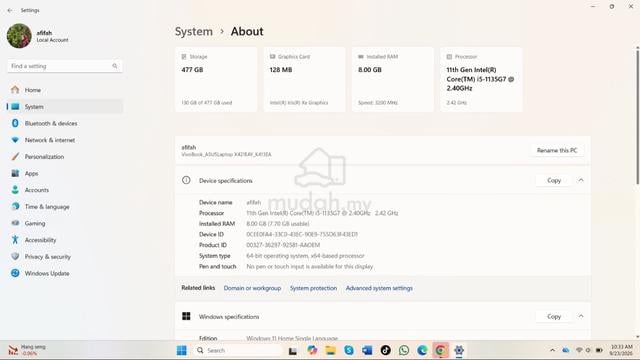The width and height of the screenshot is (640, 360).
Task: Click the Product ID value text
Action: point(283,245)
